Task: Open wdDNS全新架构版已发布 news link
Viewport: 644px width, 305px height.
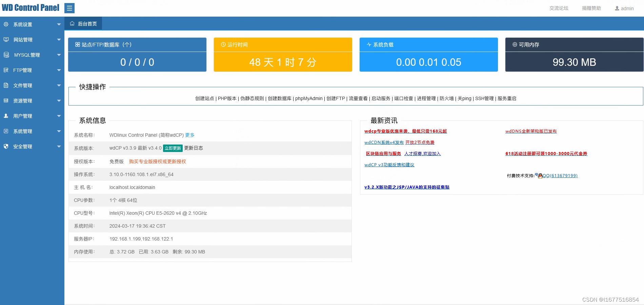Action: pyautogui.click(x=531, y=131)
